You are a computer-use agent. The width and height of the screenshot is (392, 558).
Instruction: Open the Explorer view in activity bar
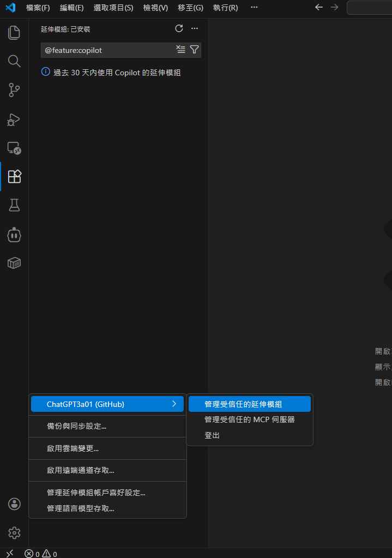click(x=14, y=33)
